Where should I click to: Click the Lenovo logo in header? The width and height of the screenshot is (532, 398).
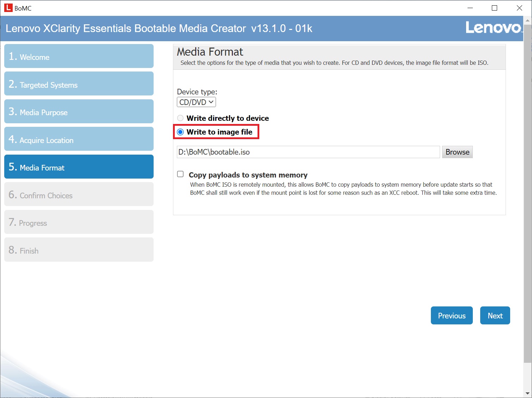coord(494,27)
